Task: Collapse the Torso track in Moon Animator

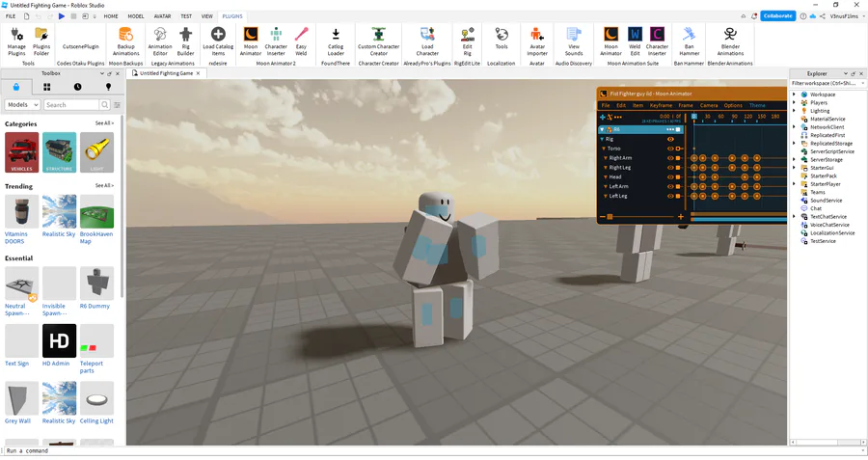Action: [604, 149]
